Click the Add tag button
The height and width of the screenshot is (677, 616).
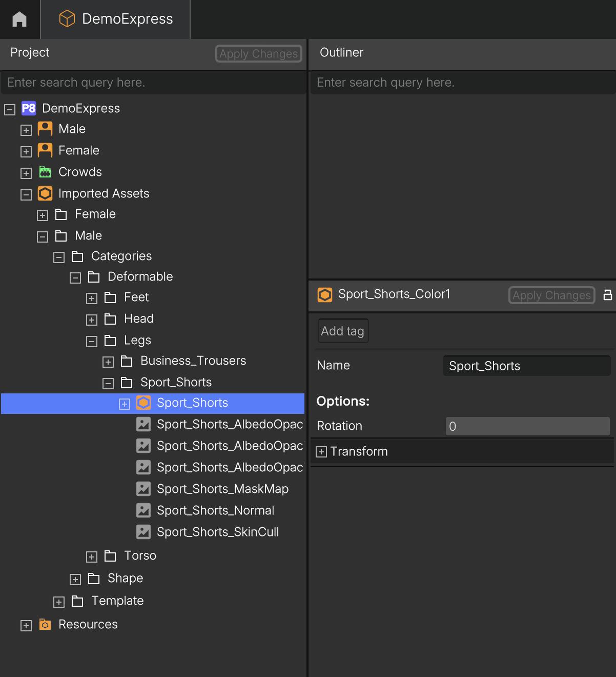click(x=343, y=331)
